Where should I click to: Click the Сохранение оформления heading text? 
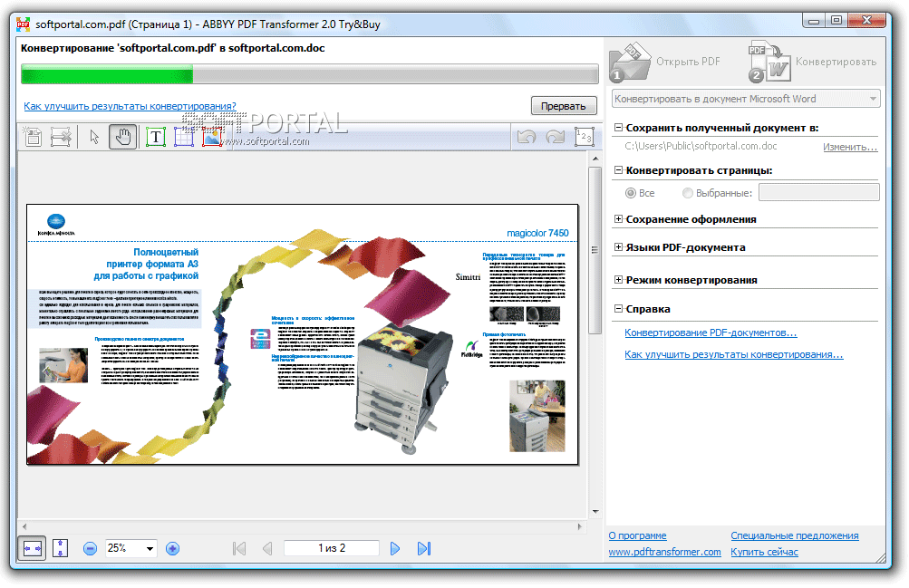pyautogui.click(x=691, y=219)
